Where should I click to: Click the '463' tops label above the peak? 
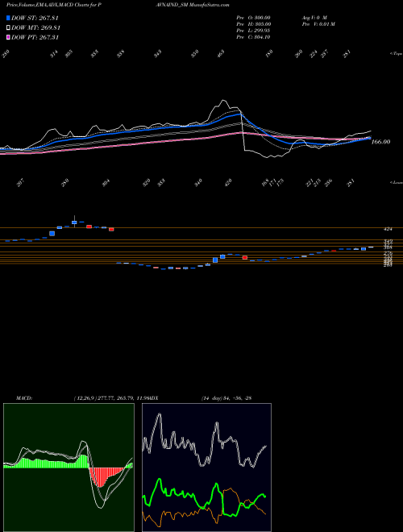tap(221, 54)
